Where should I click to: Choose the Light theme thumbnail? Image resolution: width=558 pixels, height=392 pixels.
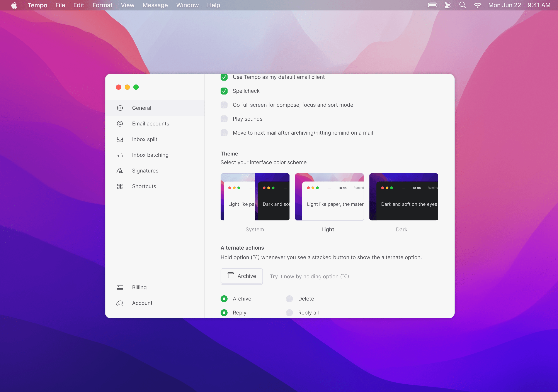click(x=329, y=197)
